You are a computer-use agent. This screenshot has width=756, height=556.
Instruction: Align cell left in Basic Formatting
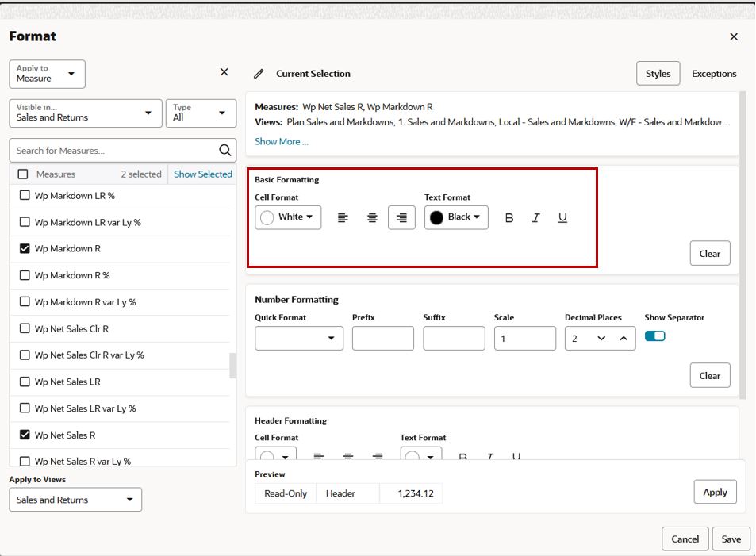(x=343, y=218)
